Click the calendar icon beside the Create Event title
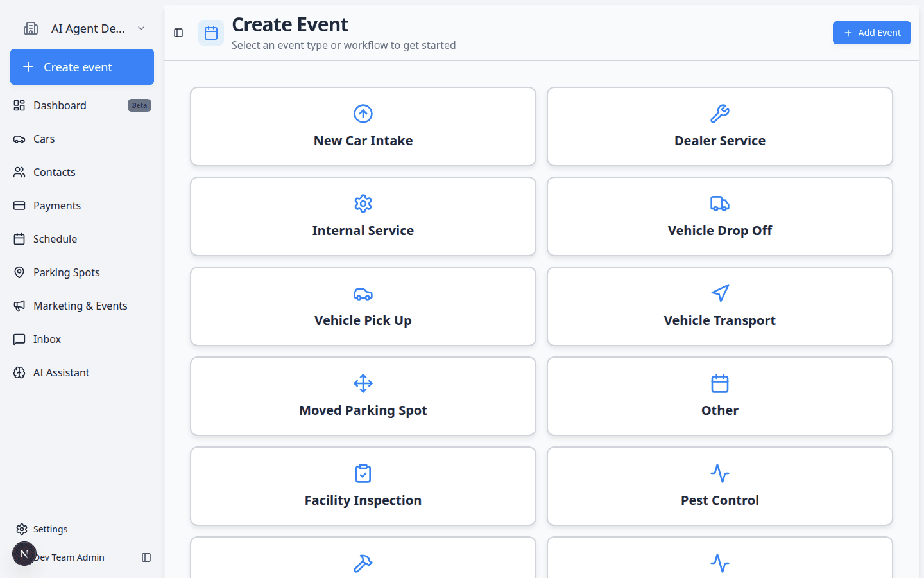The height and width of the screenshot is (578, 924). [211, 33]
